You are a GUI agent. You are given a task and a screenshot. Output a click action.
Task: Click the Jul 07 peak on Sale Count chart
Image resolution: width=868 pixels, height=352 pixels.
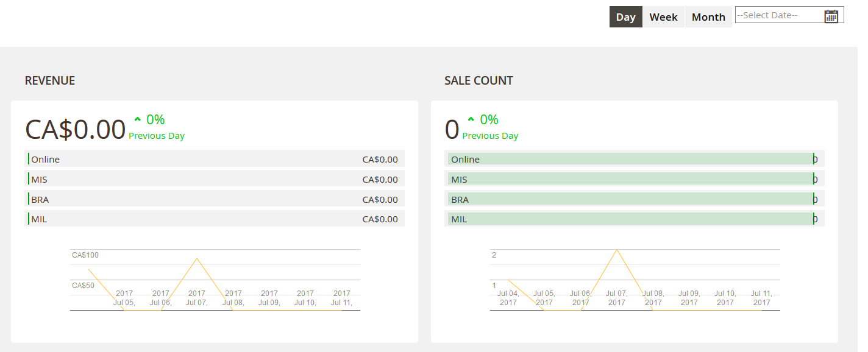[617, 250]
